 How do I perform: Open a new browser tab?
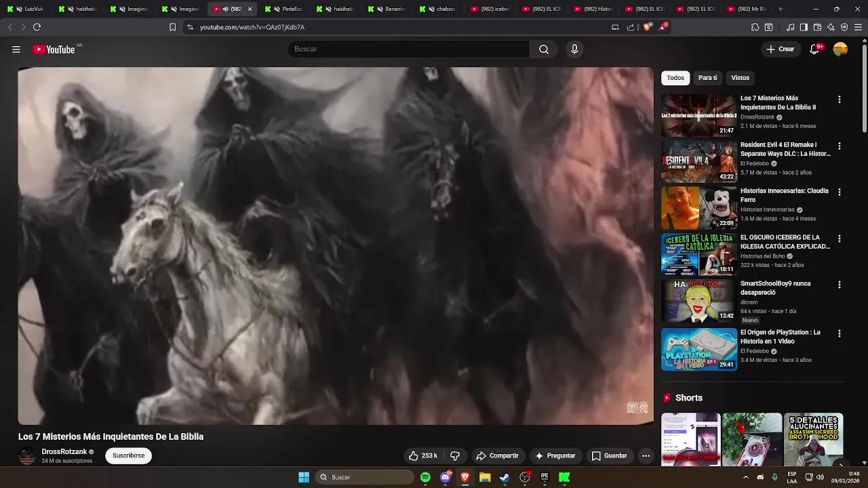[x=781, y=9]
